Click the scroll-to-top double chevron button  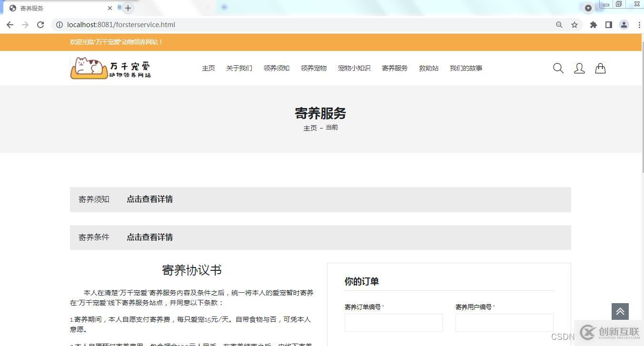pyautogui.click(x=620, y=312)
